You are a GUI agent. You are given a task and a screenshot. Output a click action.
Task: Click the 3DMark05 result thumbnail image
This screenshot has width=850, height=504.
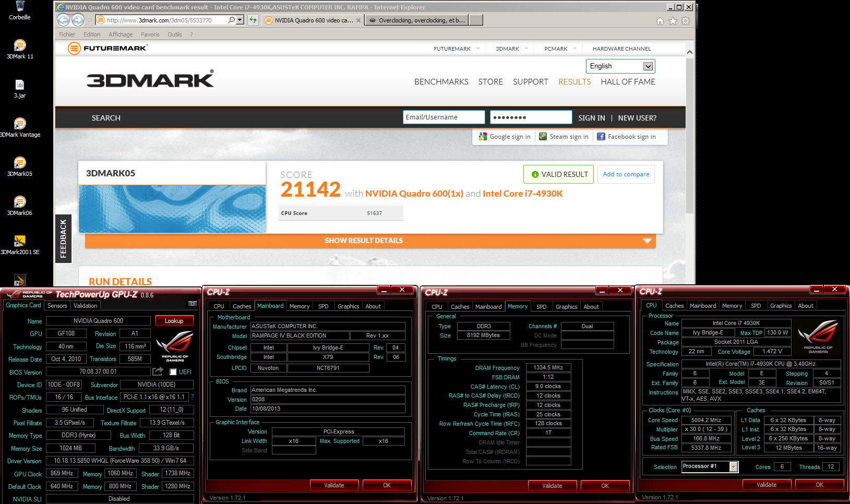172,209
